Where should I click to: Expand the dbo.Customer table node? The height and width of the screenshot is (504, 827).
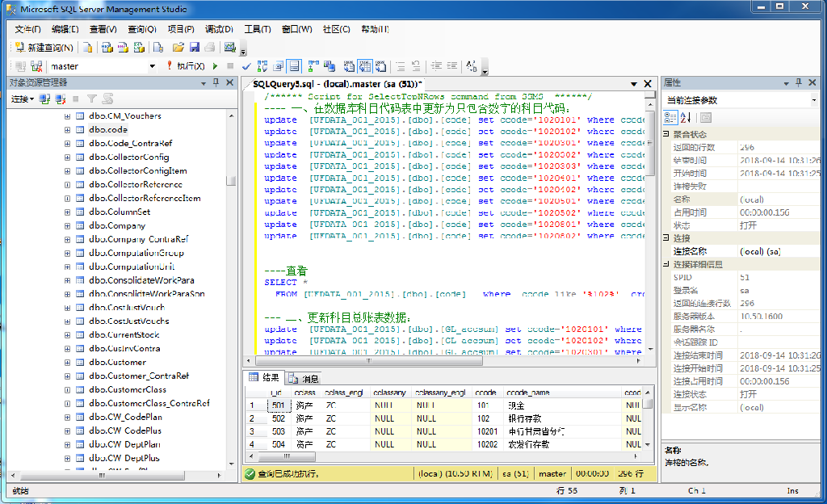click(x=68, y=362)
